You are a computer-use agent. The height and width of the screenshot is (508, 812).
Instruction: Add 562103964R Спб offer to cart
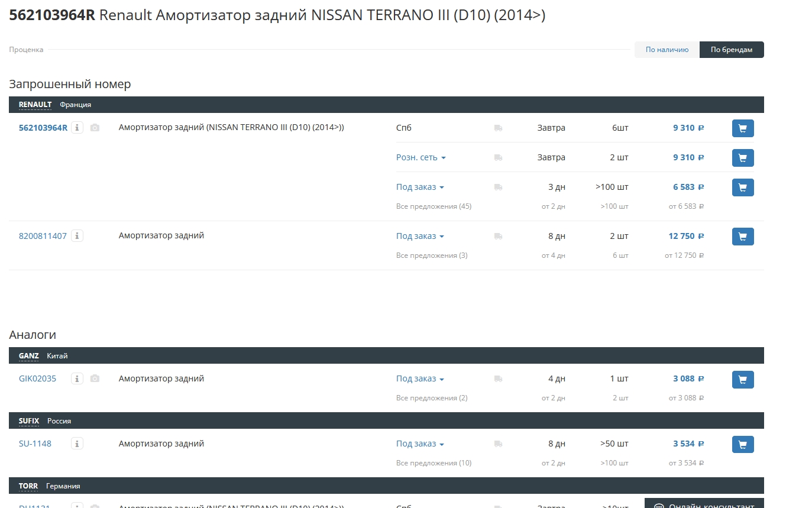[743, 128]
